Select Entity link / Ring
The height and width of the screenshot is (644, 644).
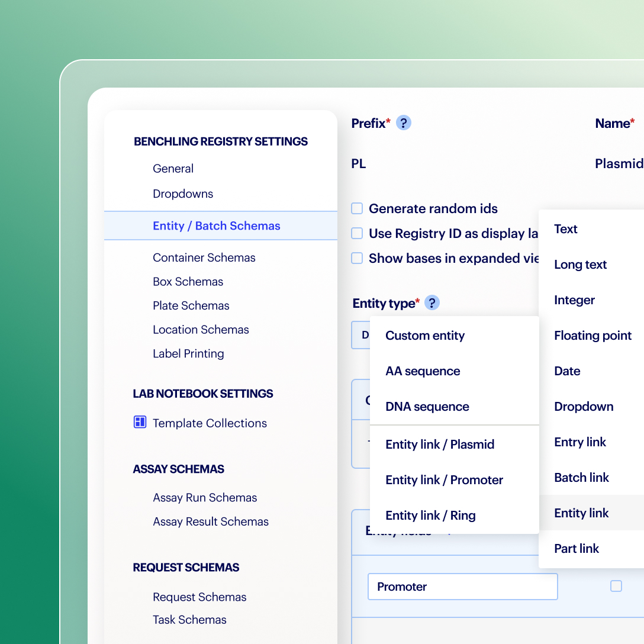pos(454,516)
